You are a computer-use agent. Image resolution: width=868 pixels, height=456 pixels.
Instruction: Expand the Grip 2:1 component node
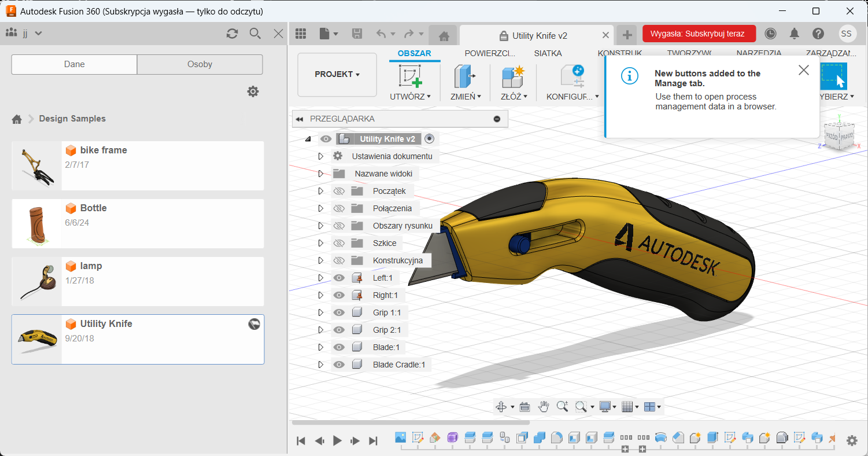click(x=320, y=330)
